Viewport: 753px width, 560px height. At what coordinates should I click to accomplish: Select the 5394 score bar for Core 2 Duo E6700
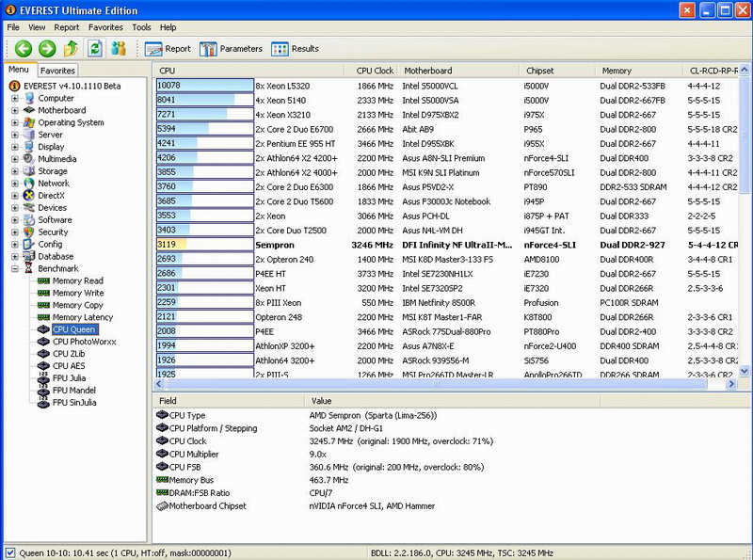205,129
